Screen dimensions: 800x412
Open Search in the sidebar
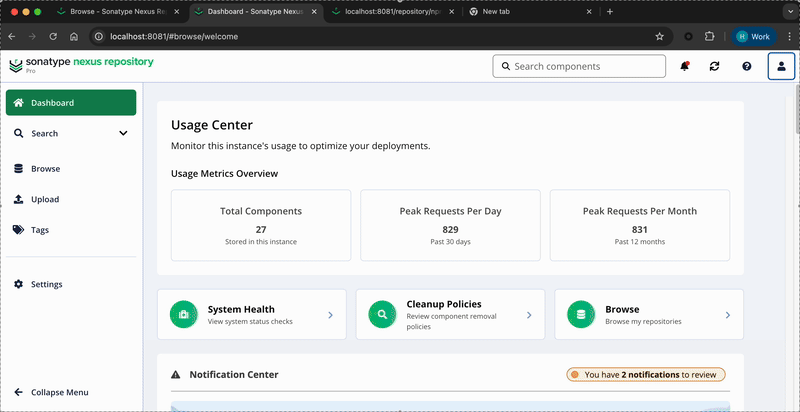tap(44, 134)
